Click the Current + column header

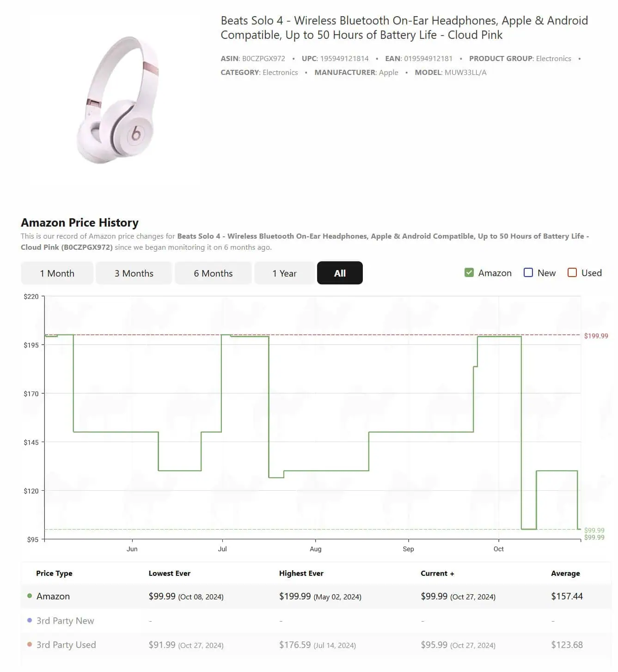(437, 573)
